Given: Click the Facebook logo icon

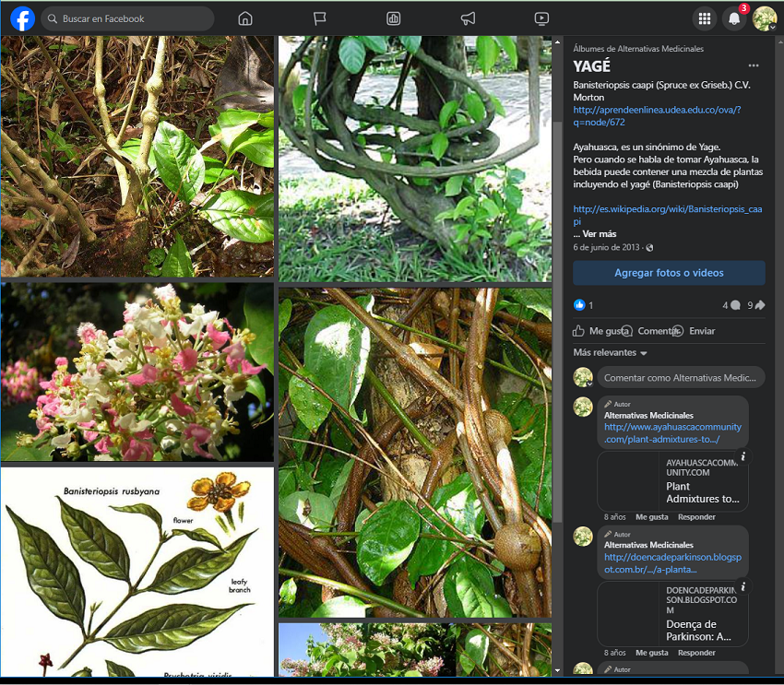Looking at the screenshot, I should (x=23, y=18).
